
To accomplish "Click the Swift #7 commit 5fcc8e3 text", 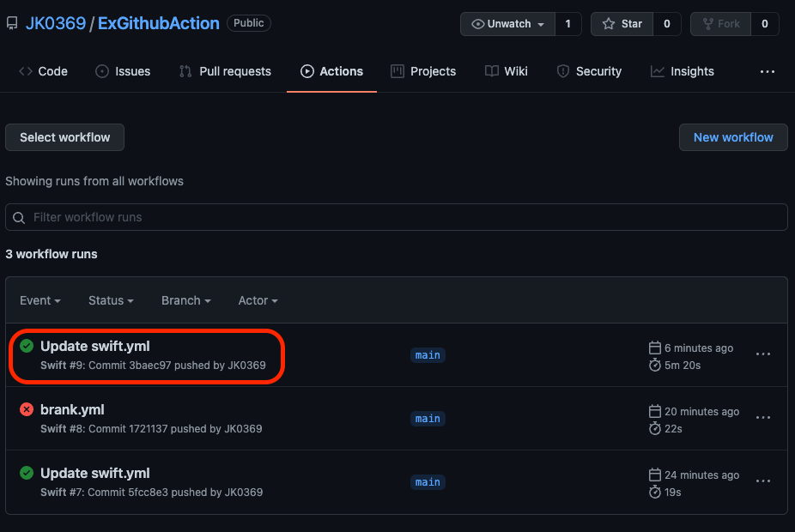I will pos(152,492).
